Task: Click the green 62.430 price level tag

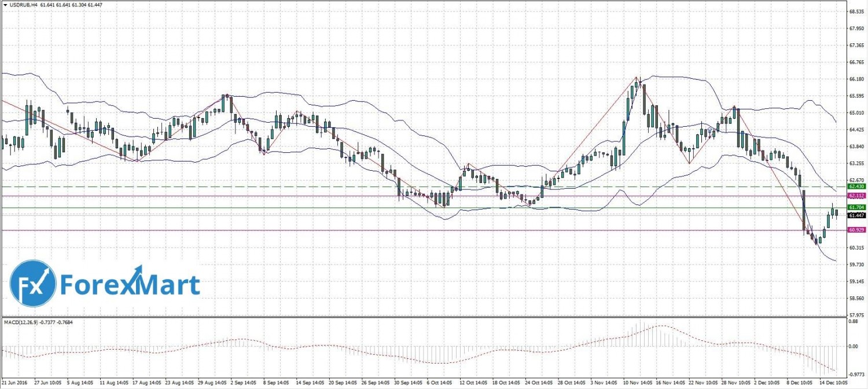Action: 856,187
